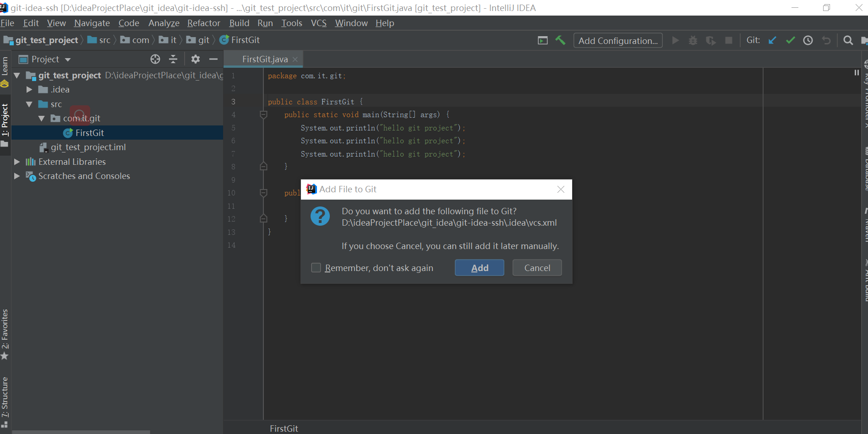Open the Edit menu
The image size is (868, 434).
click(31, 23)
